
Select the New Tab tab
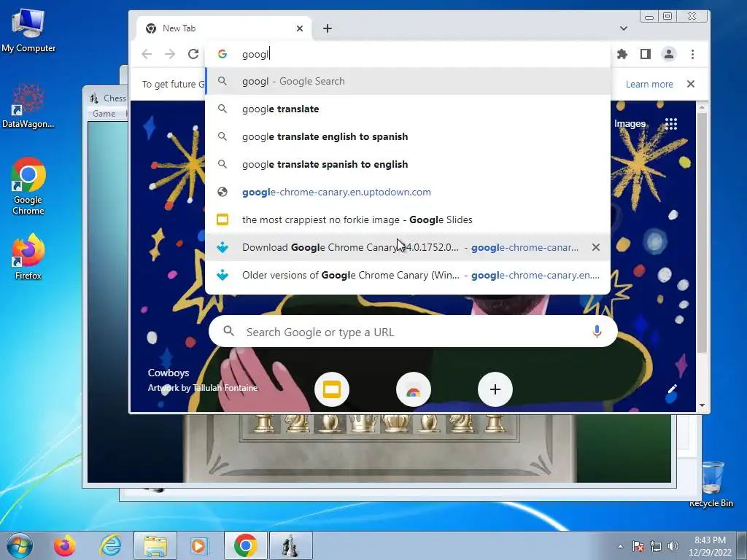tap(224, 28)
